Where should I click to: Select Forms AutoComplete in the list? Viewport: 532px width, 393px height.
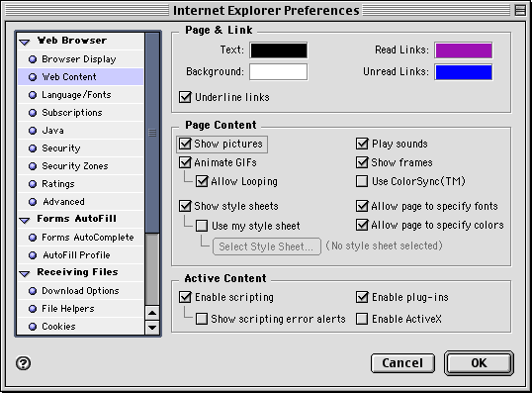tap(81, 238)
